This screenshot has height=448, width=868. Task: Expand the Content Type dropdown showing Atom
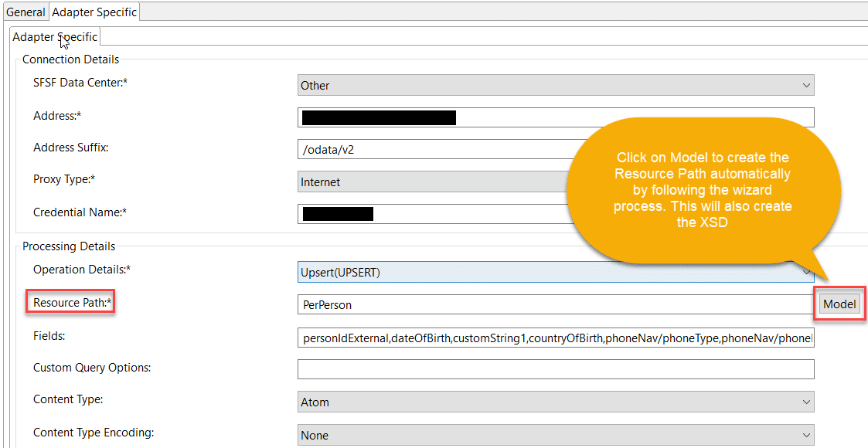555,402
